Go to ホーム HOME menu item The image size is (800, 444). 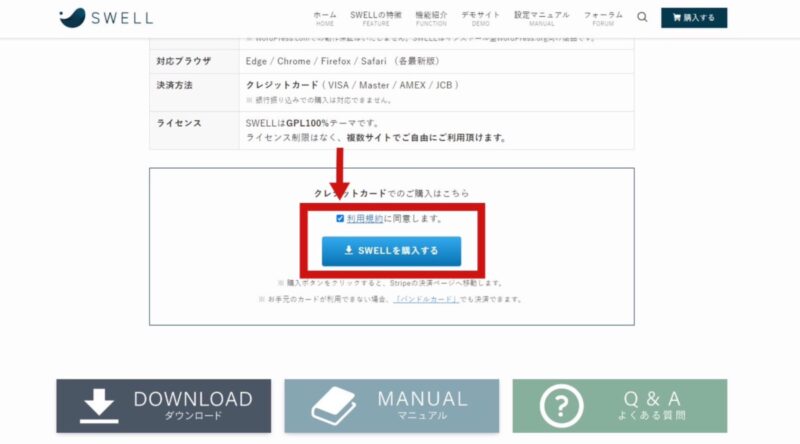324,18
